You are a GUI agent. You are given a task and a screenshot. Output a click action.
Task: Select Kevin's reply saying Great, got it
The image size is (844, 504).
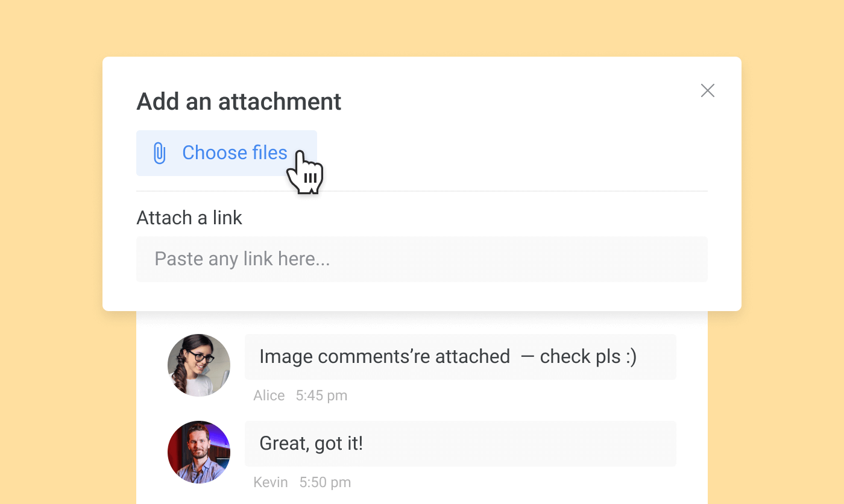311,443
